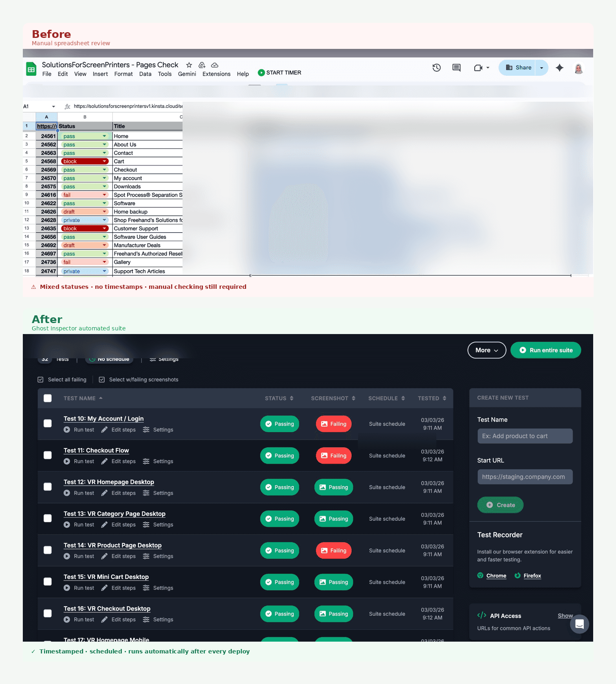Toggle the header select-all tests checkbox
This screenshot has height=684, width=616.
[x=48, y=398]
